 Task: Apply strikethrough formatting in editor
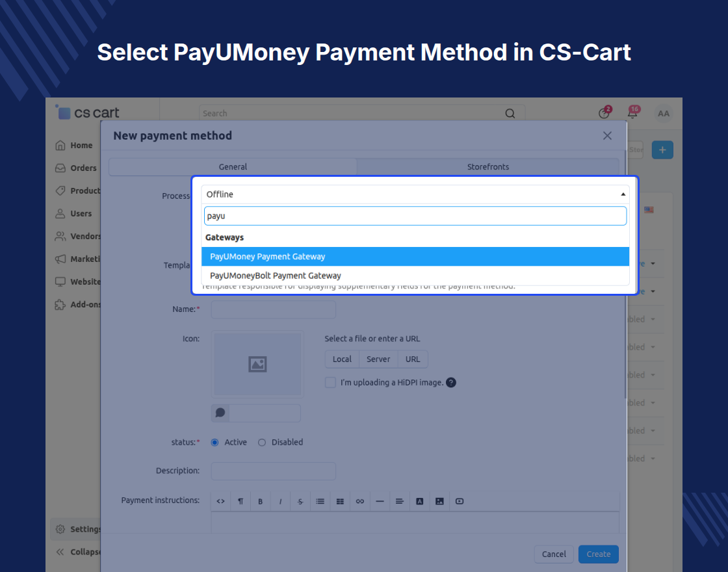[300, 501]
